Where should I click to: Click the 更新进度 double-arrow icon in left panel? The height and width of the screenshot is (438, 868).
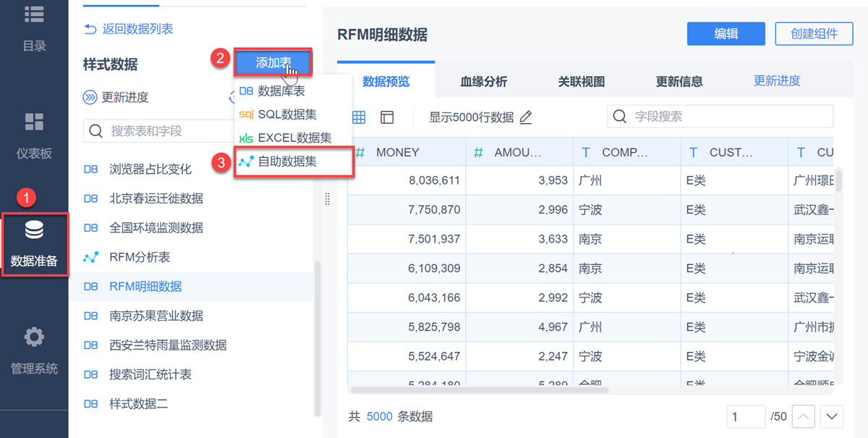pos(90,98)
